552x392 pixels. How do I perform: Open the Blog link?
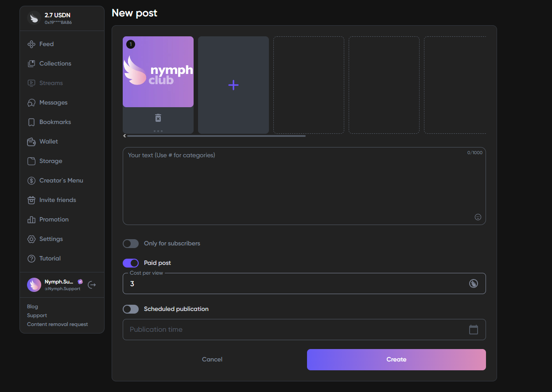(32, 307)
